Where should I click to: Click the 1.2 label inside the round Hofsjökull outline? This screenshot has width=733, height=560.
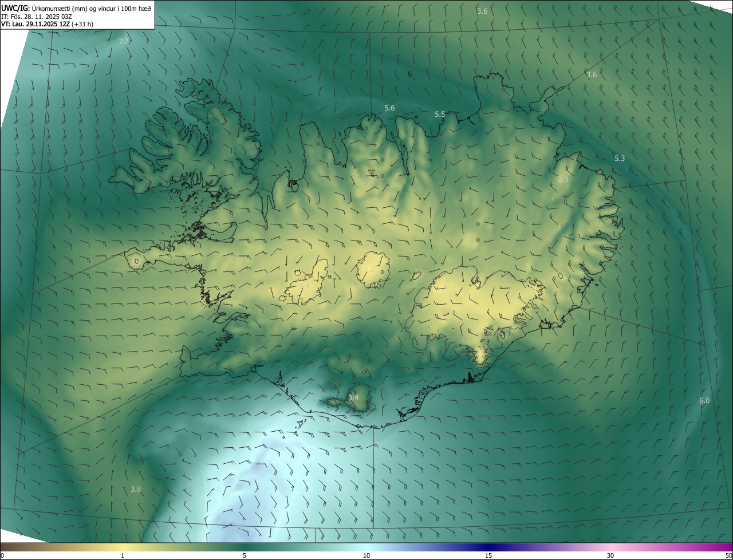pos(369,269)
